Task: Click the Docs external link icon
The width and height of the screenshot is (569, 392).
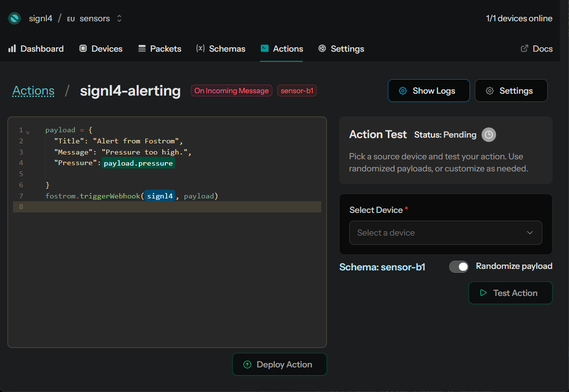Action: (x=524, y=49)
